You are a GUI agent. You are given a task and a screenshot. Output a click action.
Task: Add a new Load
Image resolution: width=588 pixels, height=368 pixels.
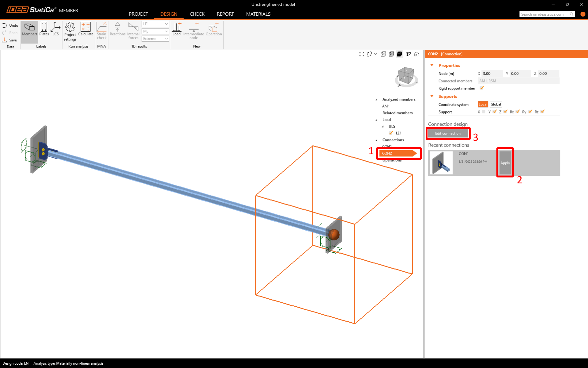pos(177,29)
